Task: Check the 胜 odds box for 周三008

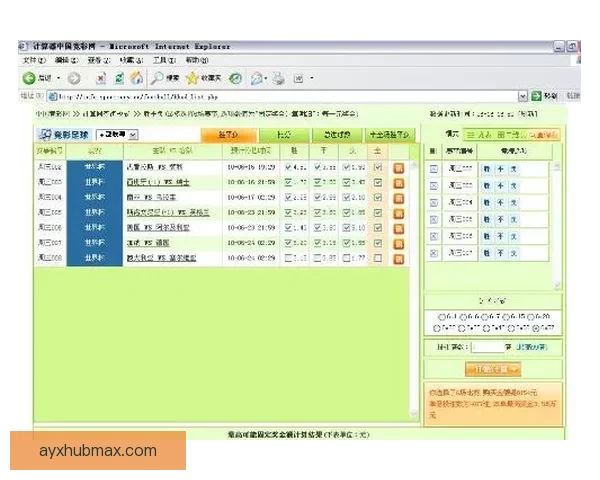Action: click(x=288, y=258)
